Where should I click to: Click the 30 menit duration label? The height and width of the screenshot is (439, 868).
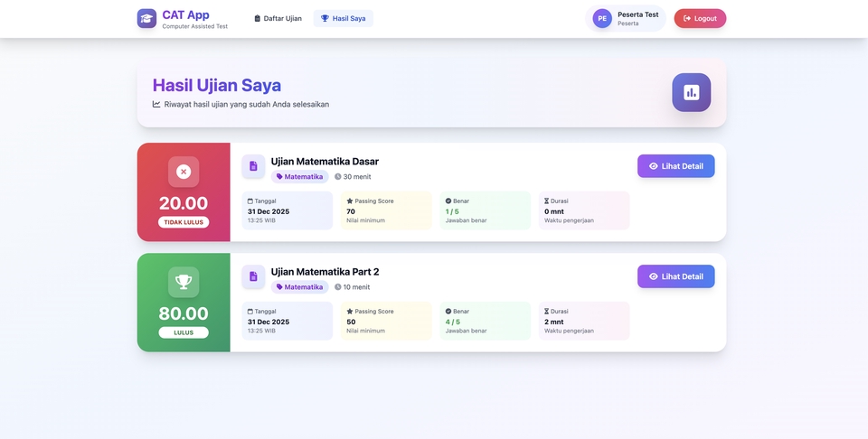point(353,177)
